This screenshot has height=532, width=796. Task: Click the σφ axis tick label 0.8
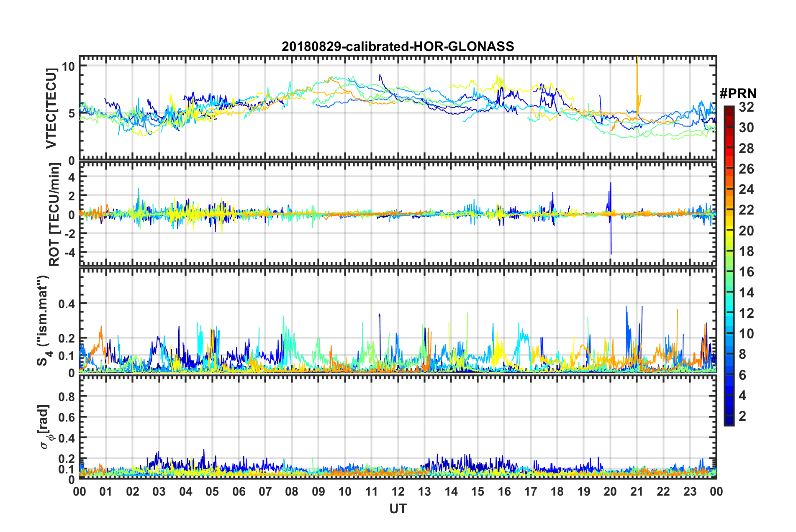coord(67,396)
